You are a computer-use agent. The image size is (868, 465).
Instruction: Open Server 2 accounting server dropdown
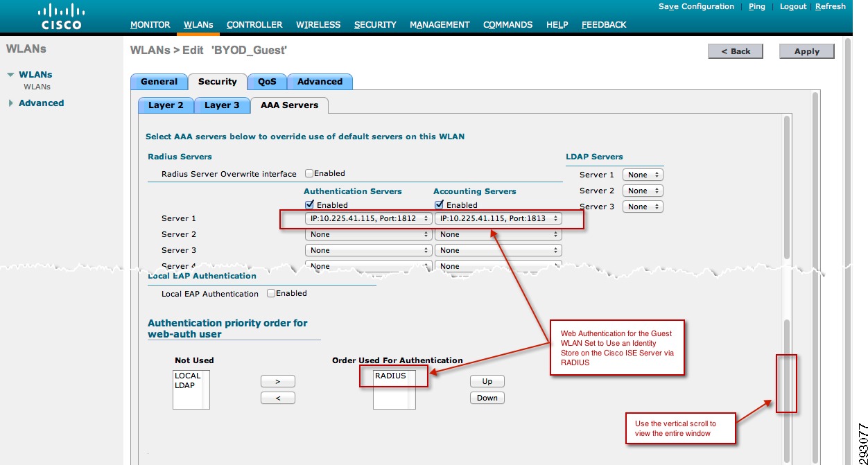[498, 234]
